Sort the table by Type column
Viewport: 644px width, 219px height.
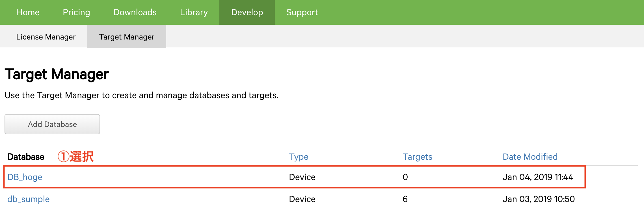coord(299,157)
